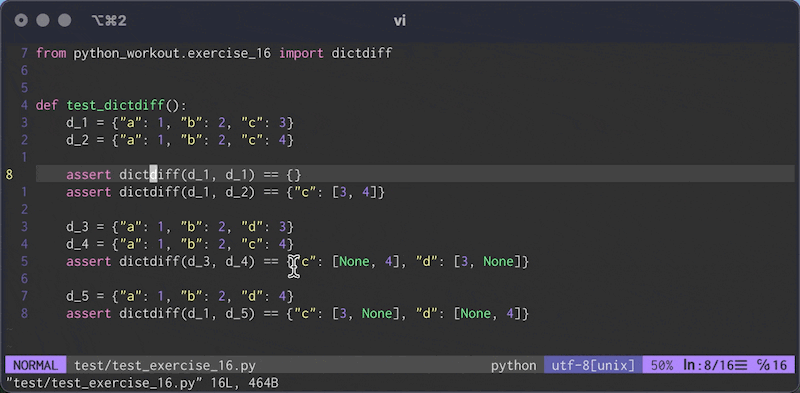The image size is (800, 393).
Task: Click the 50% scroll percentage indicator
Action: 662,365
